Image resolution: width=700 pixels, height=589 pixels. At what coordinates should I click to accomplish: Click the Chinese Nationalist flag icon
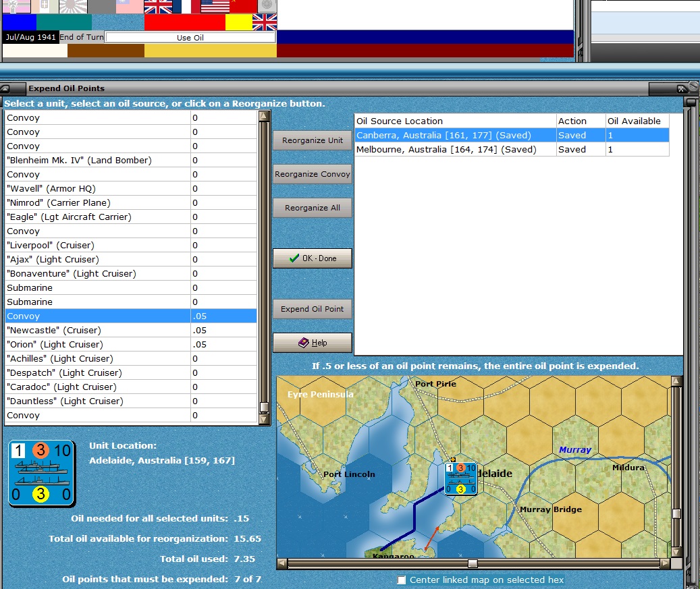point(130,7)
